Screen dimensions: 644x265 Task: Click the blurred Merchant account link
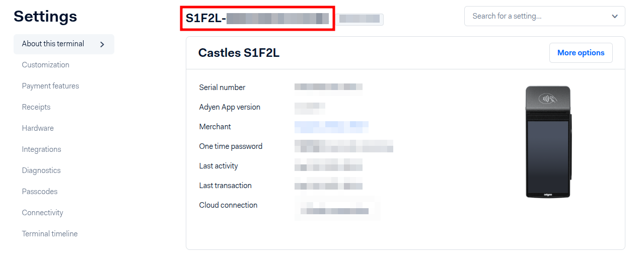331,127
